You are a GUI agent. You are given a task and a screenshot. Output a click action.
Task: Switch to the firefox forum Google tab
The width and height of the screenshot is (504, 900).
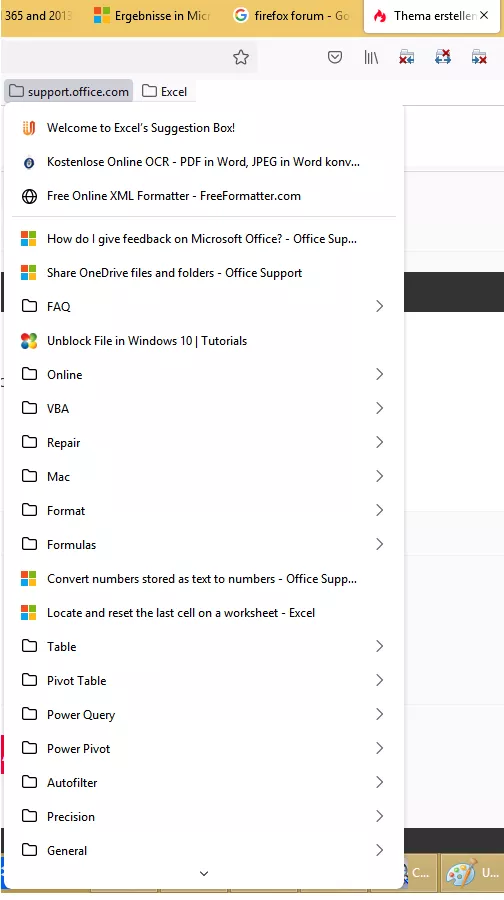293,16
